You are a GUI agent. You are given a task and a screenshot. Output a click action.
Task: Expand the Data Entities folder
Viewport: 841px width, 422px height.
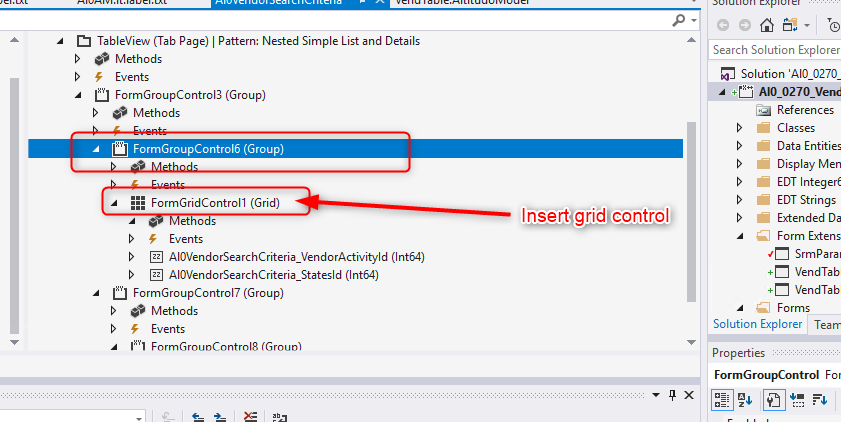point(739,146)
